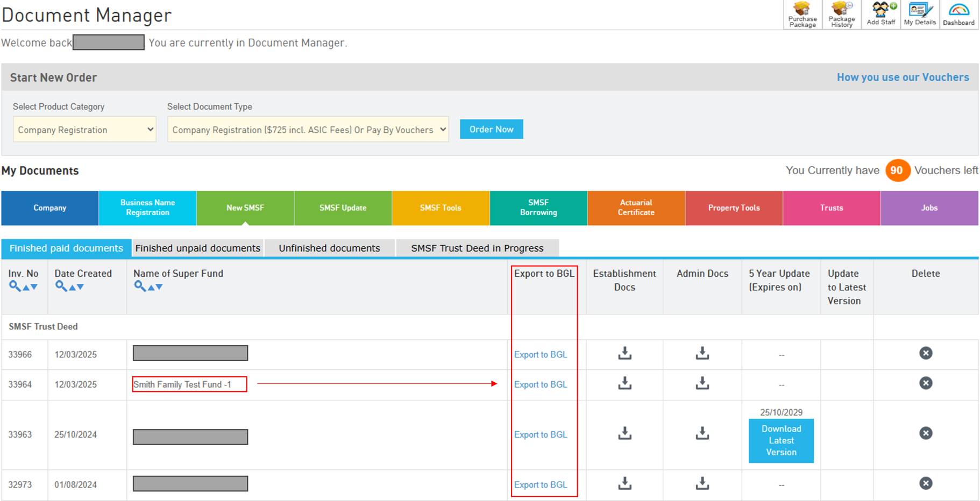Expand the Select Document Type dropdown

tap(308, 130)
